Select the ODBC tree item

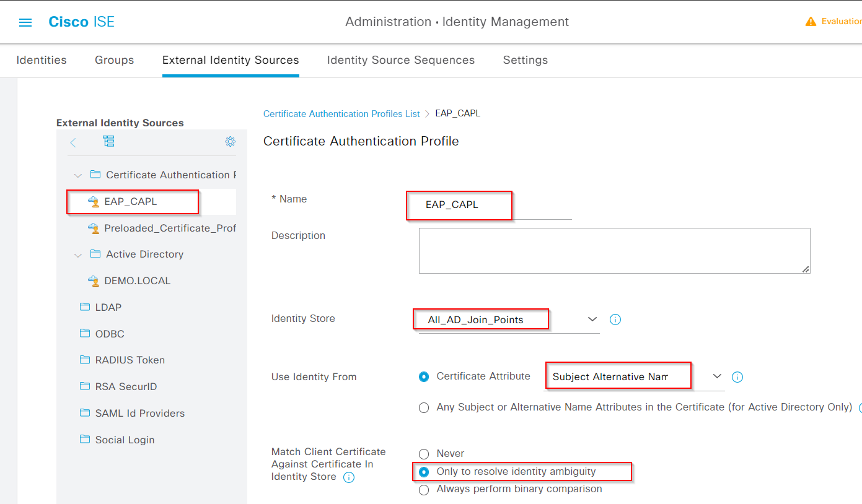coord(110,334)
